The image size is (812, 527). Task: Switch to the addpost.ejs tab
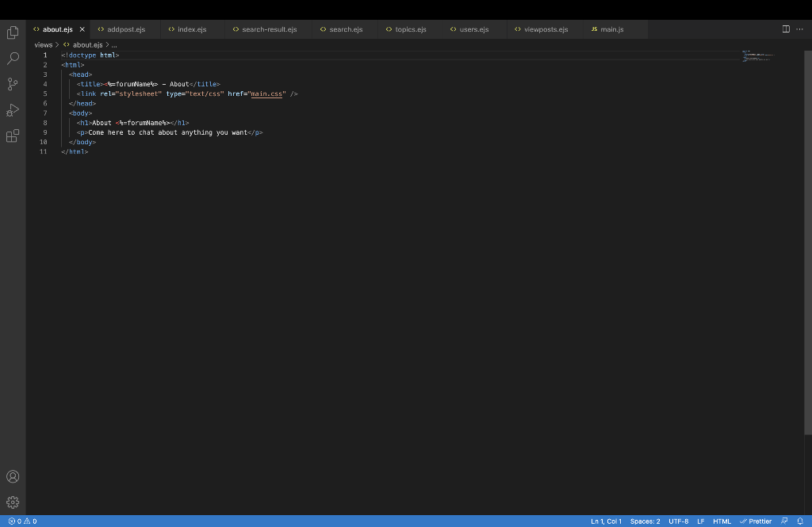pos(125,29)
